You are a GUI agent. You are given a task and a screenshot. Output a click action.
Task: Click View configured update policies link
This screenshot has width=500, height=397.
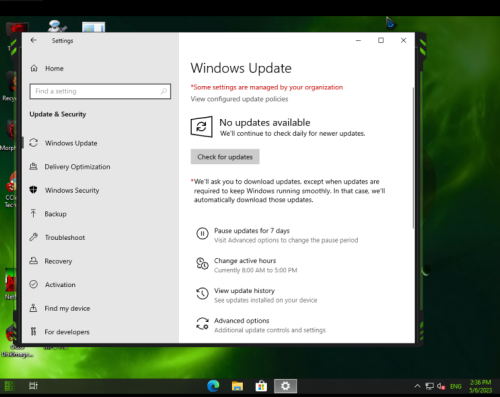point(239,99)
